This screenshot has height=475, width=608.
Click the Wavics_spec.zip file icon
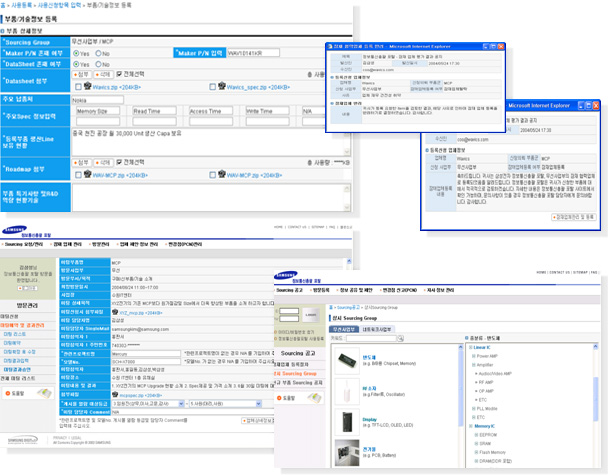(x=222, y=86)
